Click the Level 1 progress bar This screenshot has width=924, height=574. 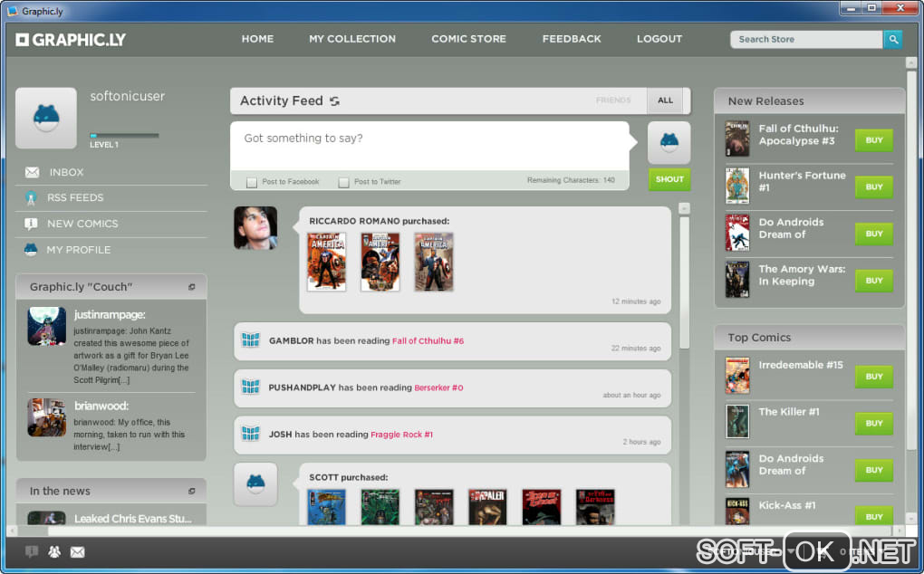click(124, 136)
